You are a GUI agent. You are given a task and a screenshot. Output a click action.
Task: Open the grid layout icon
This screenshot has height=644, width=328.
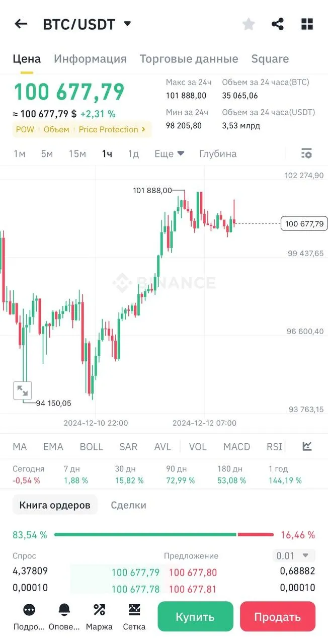[307, 24]
